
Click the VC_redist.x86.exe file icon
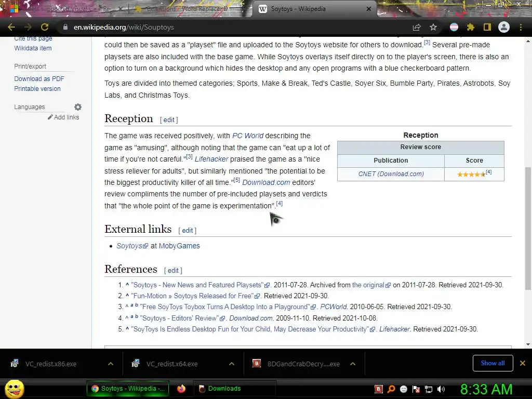[14, 364]
